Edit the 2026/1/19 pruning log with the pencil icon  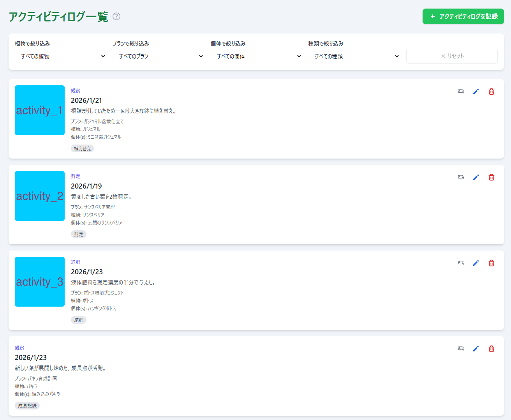[476, 177]
